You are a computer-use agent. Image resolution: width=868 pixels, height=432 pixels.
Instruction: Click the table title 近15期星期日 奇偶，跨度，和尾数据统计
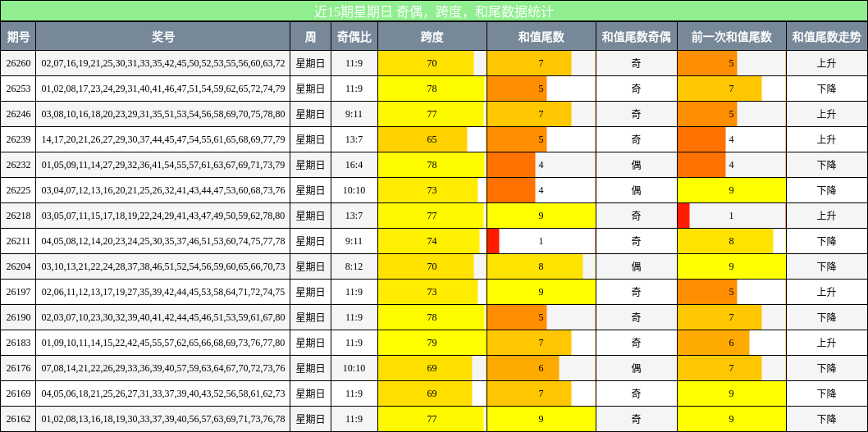(x=434, y=11)
